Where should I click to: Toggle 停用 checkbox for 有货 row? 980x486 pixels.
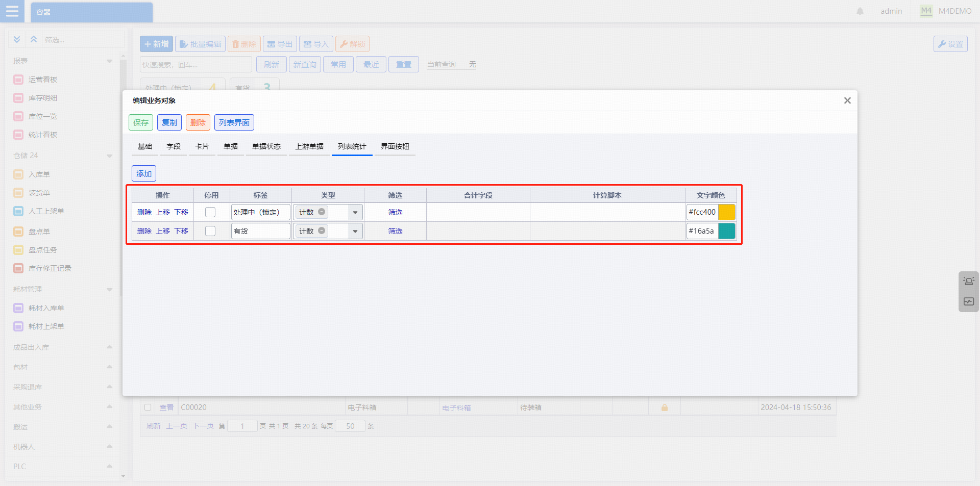click(x=210, y=231)
